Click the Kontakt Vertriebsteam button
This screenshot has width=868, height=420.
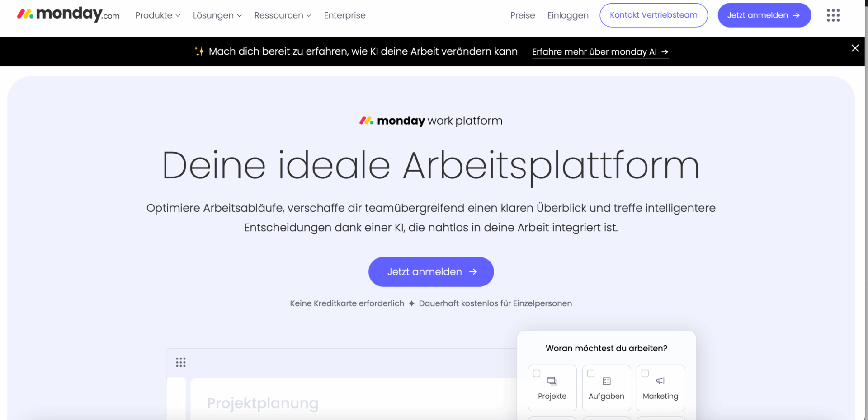click(654, 15)
